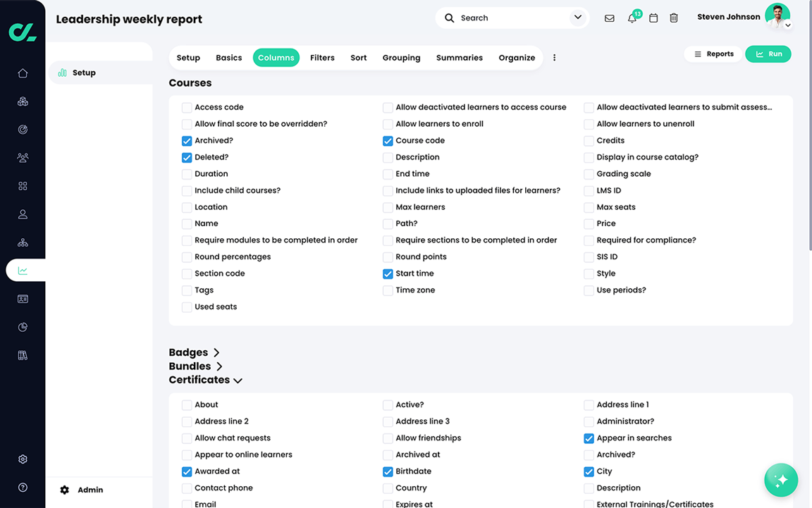This screenshot has width=812, height=508.
Task: Uncheck the City checkbox
Action: click(x=589, y=472)
